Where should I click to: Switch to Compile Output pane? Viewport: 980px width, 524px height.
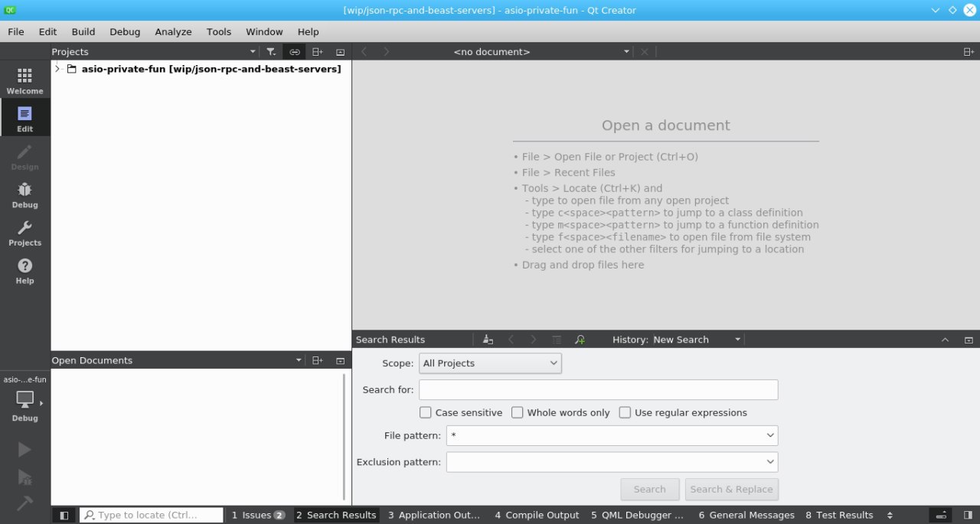click(x=537, y=515)
